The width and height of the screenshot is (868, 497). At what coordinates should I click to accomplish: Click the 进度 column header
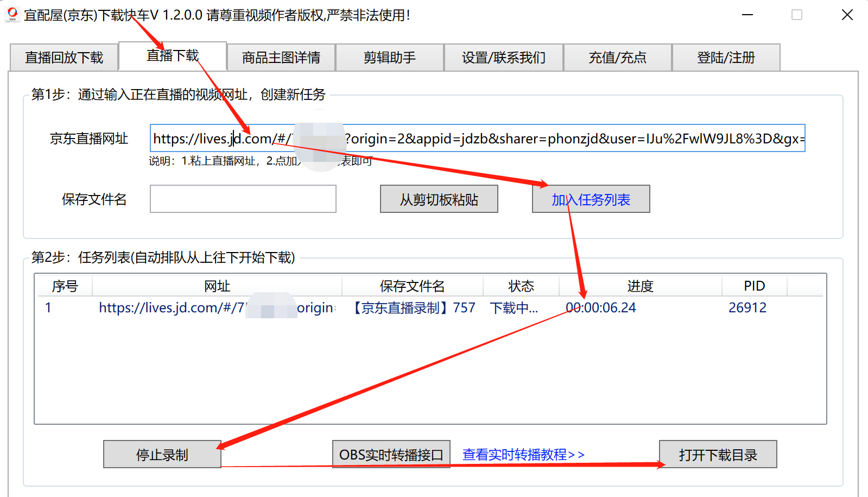641,286
